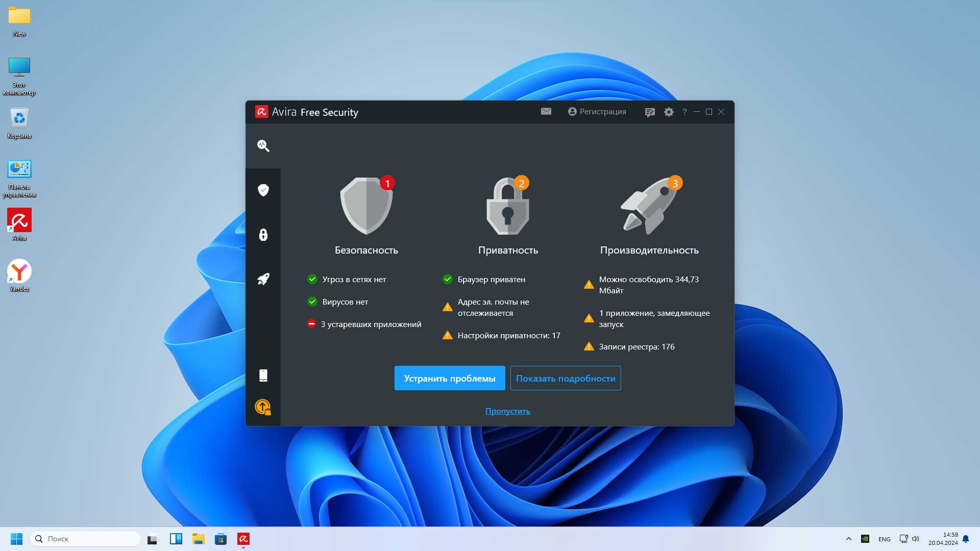Click the Регистрация account link

point(597,112)
